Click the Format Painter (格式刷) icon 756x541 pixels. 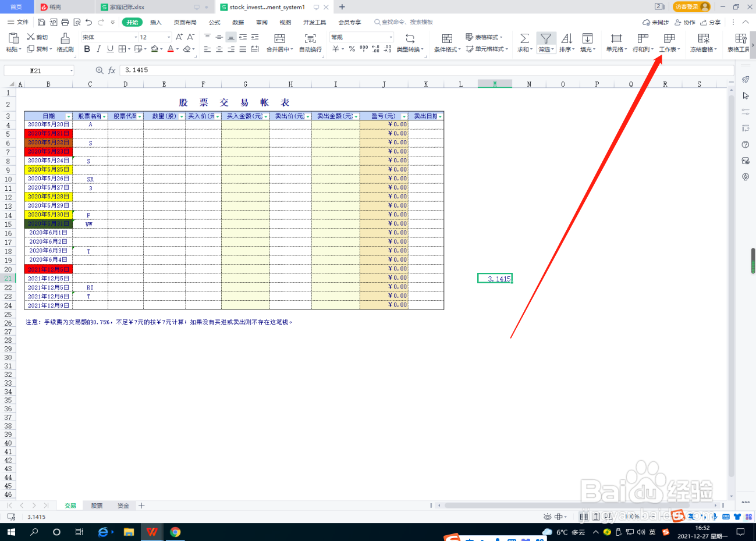[65, 38]
